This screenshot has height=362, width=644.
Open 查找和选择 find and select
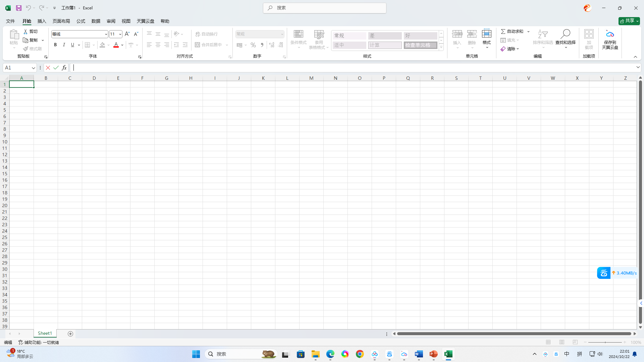(565, 37)
